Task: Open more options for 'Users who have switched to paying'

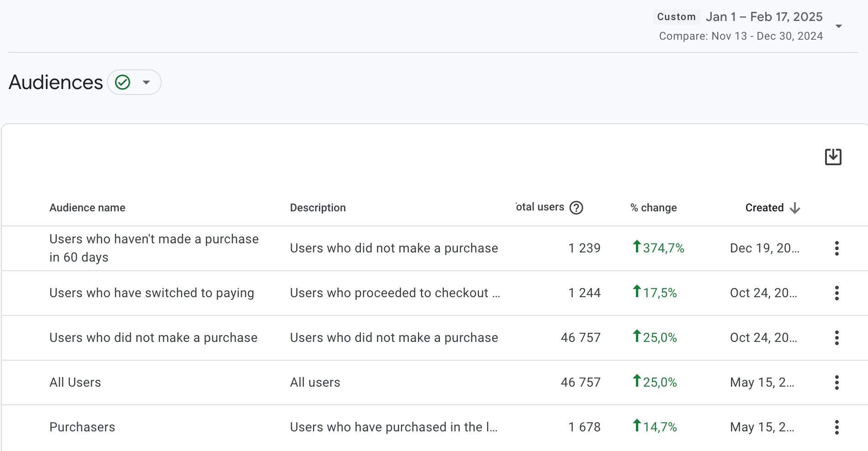Action: [836, 293]
